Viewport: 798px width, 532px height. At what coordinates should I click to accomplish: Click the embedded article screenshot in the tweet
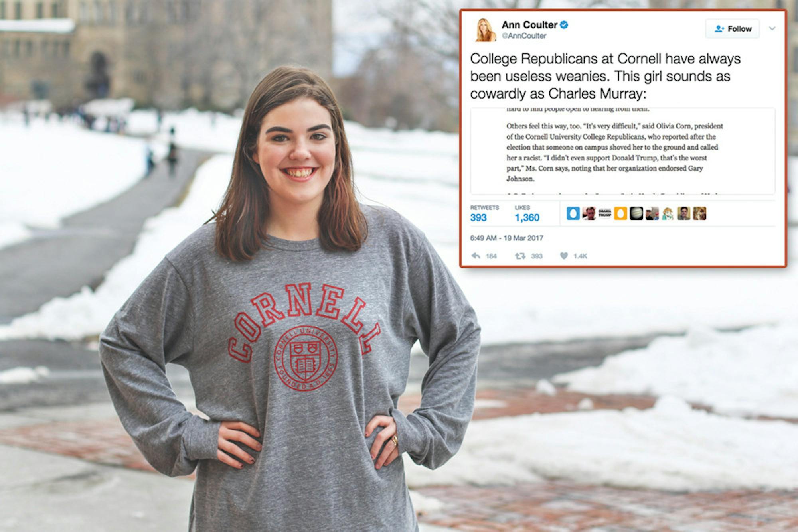pos(622,151)
